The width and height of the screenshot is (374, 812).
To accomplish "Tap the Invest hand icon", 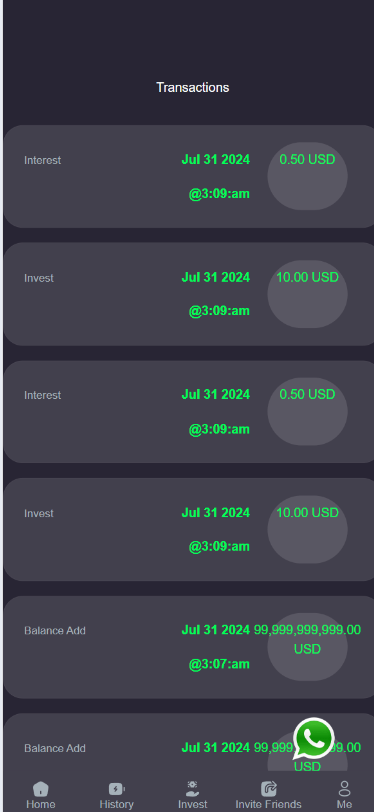I will (192, 788).
